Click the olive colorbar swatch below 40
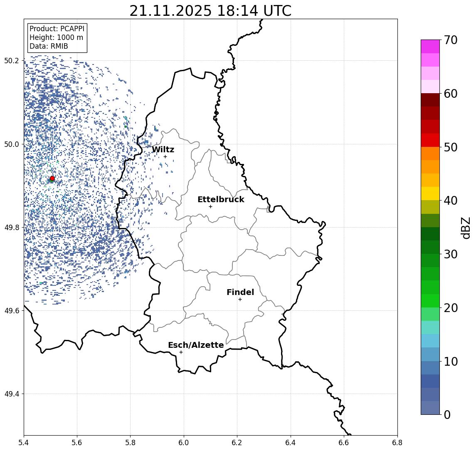The image size is (476, 451). (x=430, y=207)
